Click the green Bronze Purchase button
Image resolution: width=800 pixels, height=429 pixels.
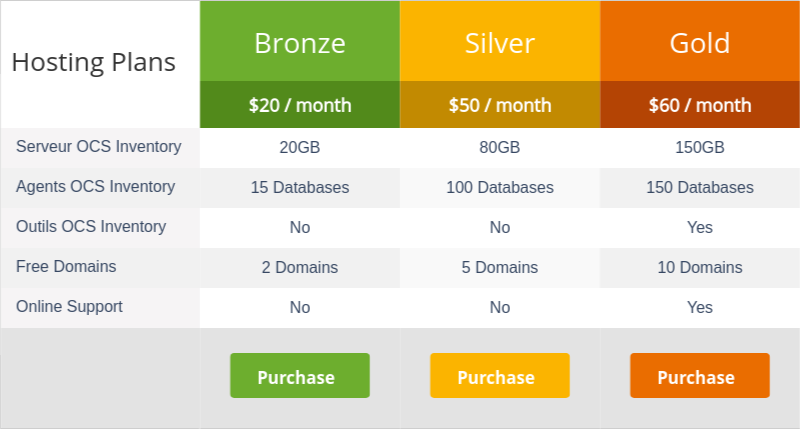click(x=300, y=376)
